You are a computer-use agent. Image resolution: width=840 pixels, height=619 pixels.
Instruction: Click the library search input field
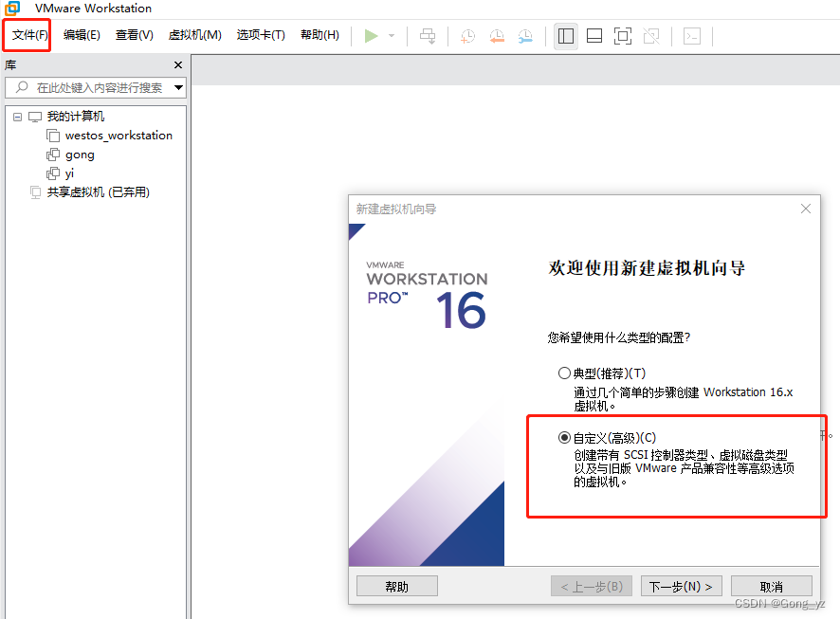point(96,88)
